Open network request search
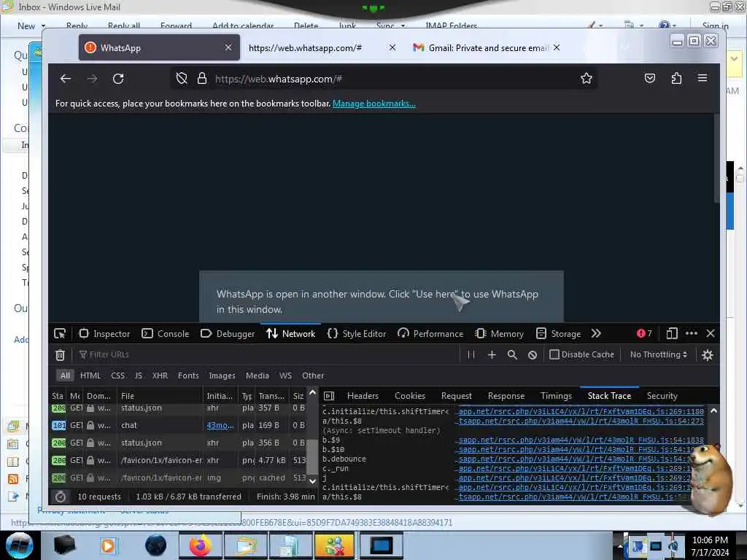 coord(512,355)
